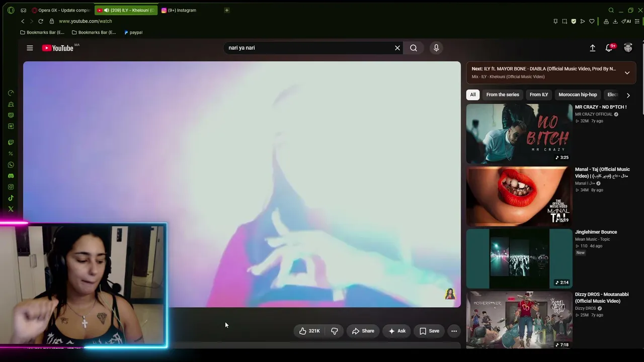The height and width of the screenshot is (362, 644).
Task: Share the video
Action: click(363, 331)
